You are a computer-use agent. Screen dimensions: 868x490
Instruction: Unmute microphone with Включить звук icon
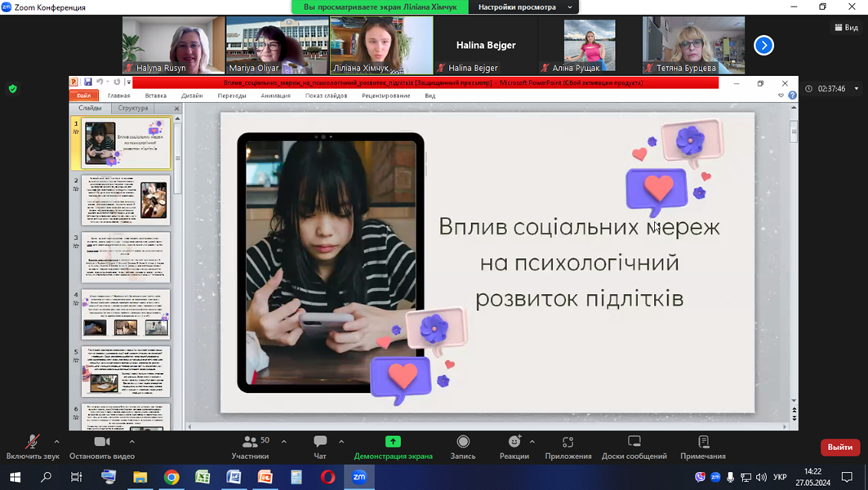coord(32,442)
